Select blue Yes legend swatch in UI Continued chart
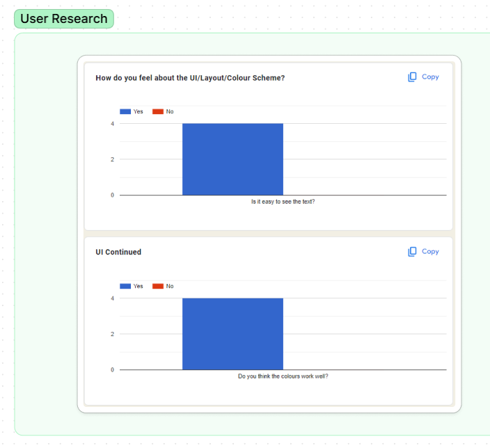Screen dimensions: 490x448 click(x=125, y=287)
